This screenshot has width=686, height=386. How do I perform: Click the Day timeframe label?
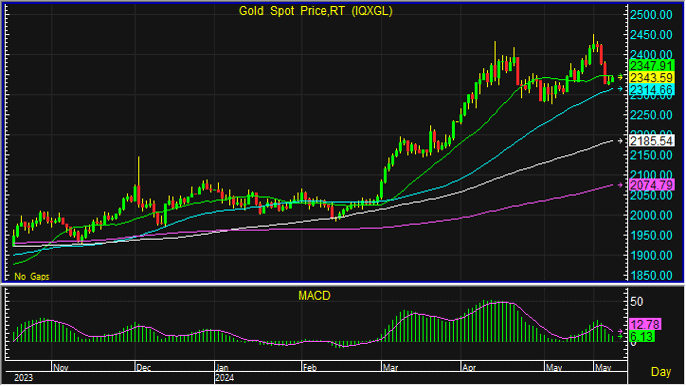click(x=661, y=372)
